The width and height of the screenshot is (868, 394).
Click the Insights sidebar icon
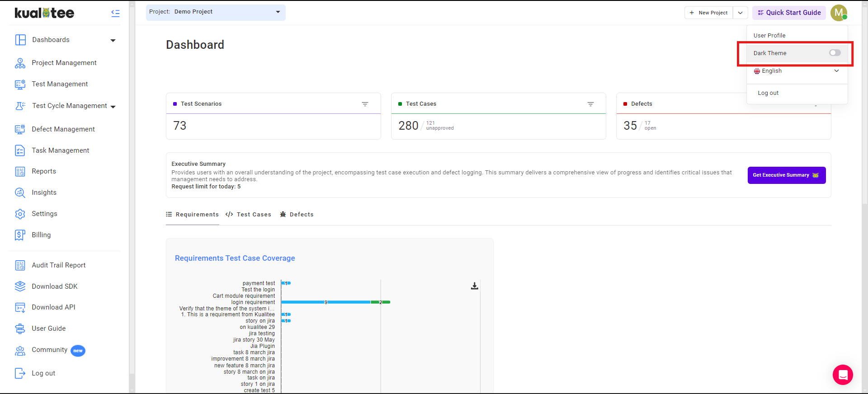coord(20,192)
